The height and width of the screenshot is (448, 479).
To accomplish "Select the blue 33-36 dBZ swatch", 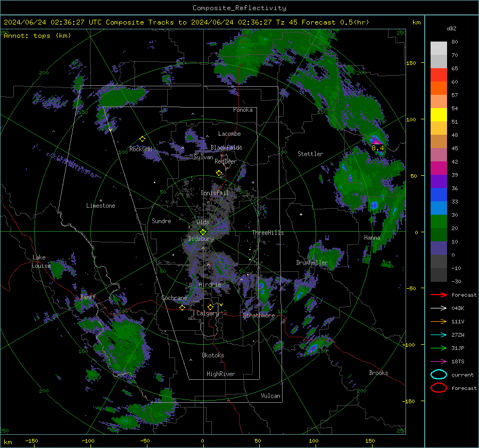I will 439,195.
